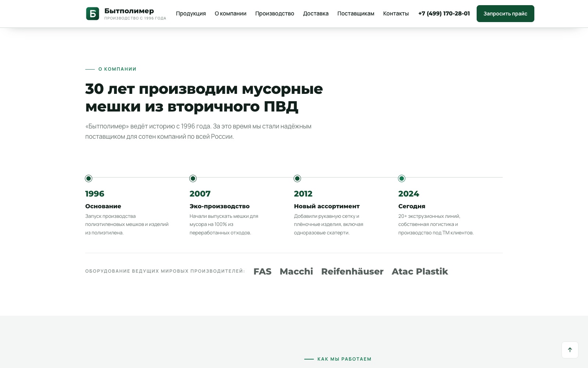Click the Эко-производство heading

point(219,206)
